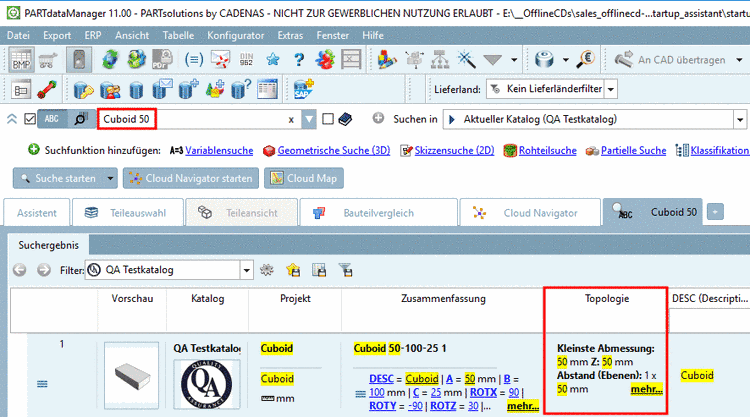
Task: Click the blue book icon beside search field
Action: 345,119
